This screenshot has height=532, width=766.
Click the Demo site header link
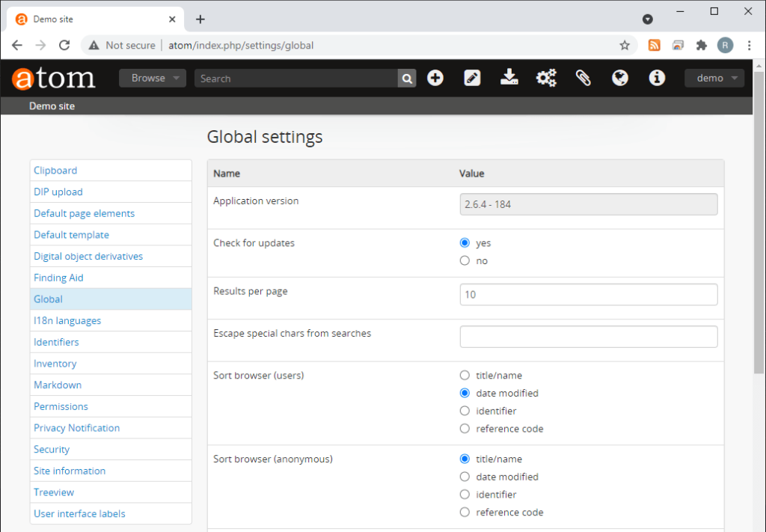tap(52, 106)
